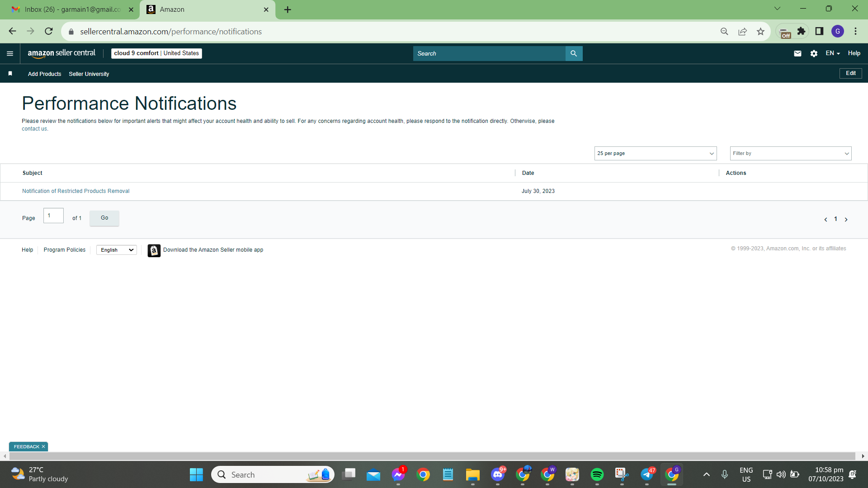
Task: Open the taskbar clock and date
Action: coord(826,474)
